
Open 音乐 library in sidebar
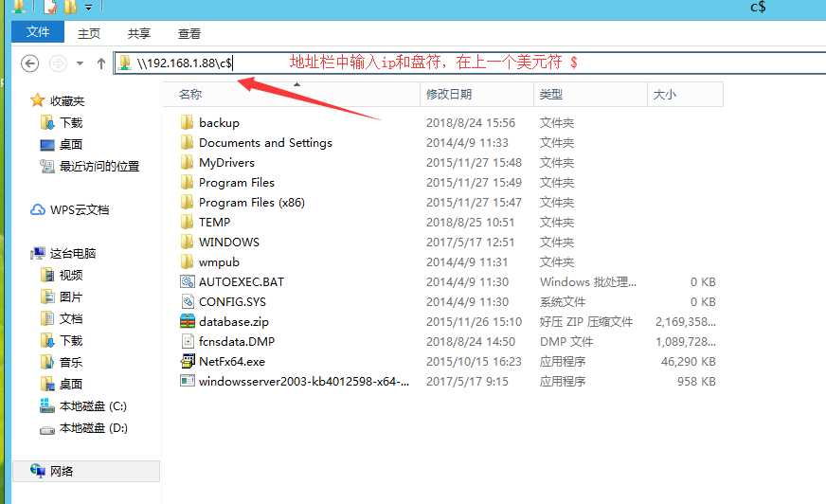coord(71,362)
